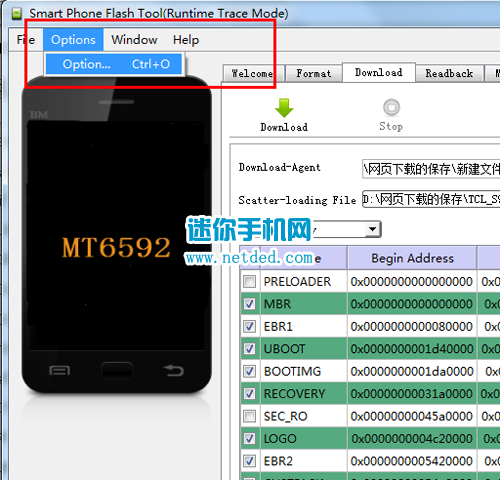Select the SEC_RO row name
500x480 pixels.
point(285,416)
